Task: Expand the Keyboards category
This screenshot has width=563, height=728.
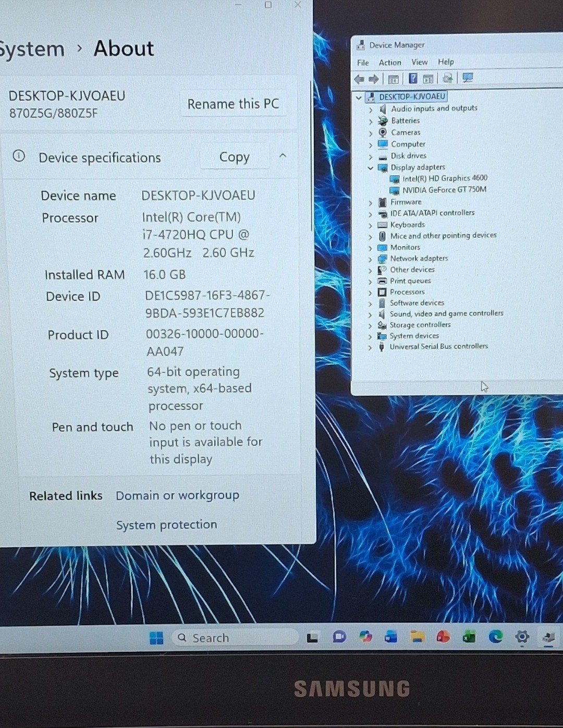Action: (x=370, y=226)
